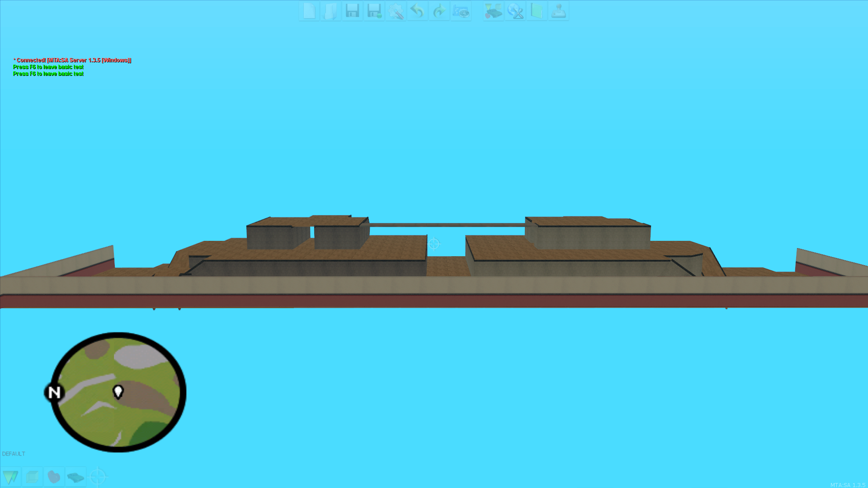Open definitions green notebook icon
868x488 pixels.
[537, 11]
